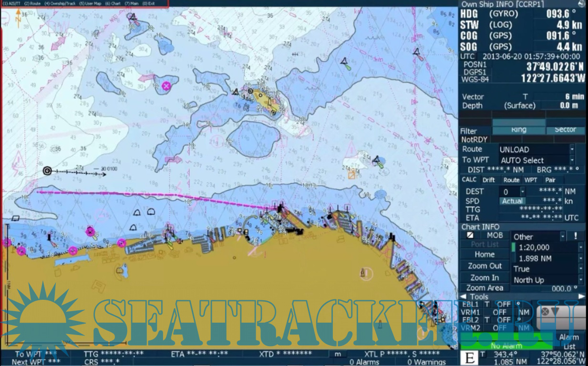Click the green No Alarm status bar
The width and height of the screenshot is (588, 366).
506,346
